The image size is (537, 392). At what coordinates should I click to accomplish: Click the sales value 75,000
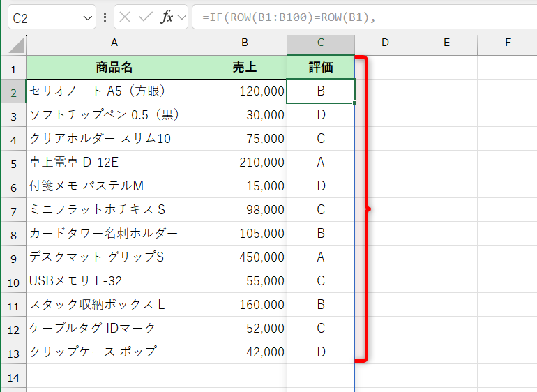pyautogui.click(x=245, y=138)
